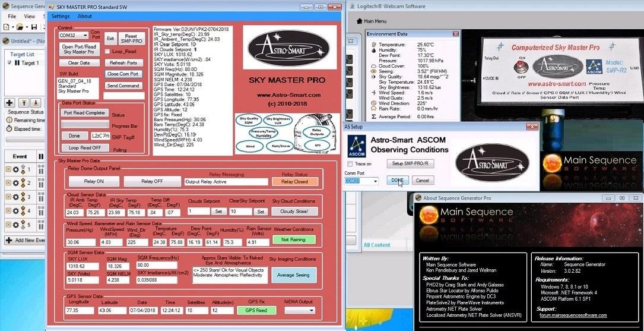Click Set button beside ClearSky Setpoint
Screen dimensions: 644x331
pyautogui.click(x=261, y=212)
